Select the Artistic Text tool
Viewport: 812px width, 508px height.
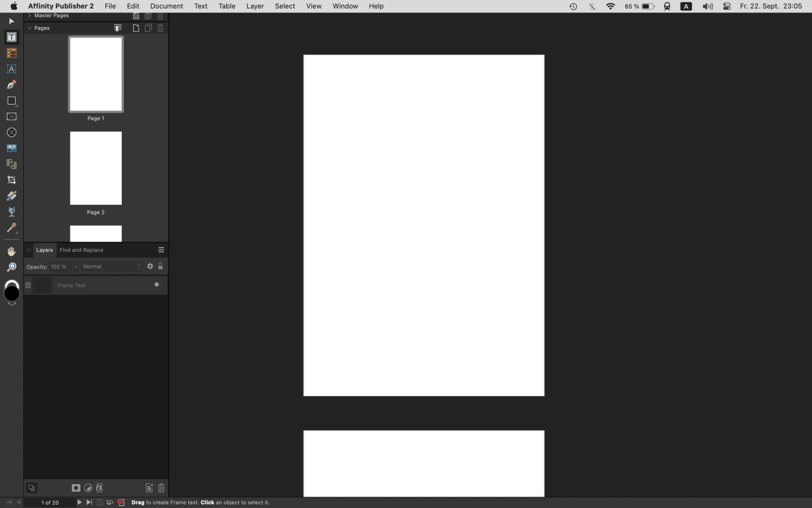tap(11, 69)
